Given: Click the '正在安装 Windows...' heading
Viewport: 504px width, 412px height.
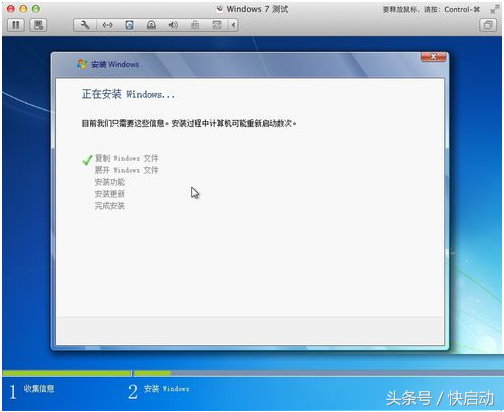Looking at the screenshot, I should click(x=128, y=94).
